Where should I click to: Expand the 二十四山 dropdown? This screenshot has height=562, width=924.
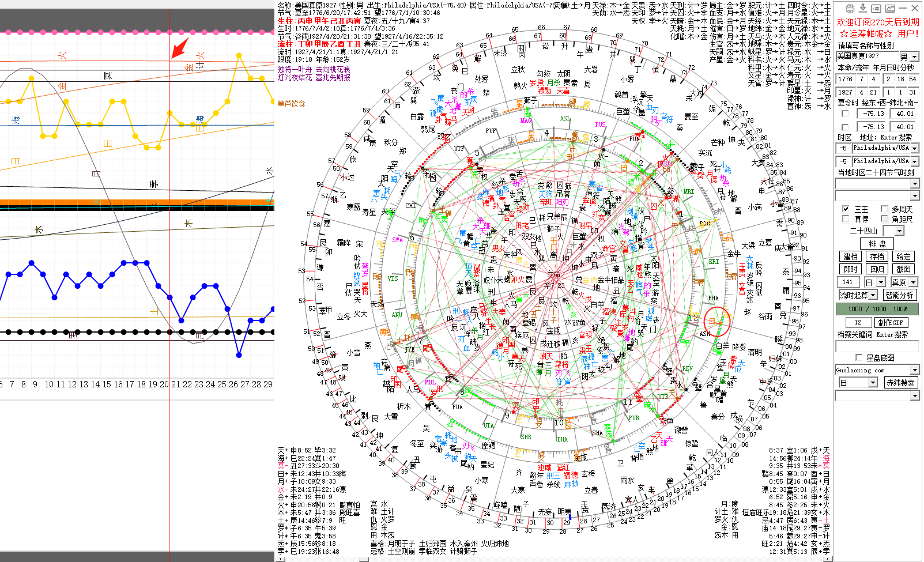point(900,231)
